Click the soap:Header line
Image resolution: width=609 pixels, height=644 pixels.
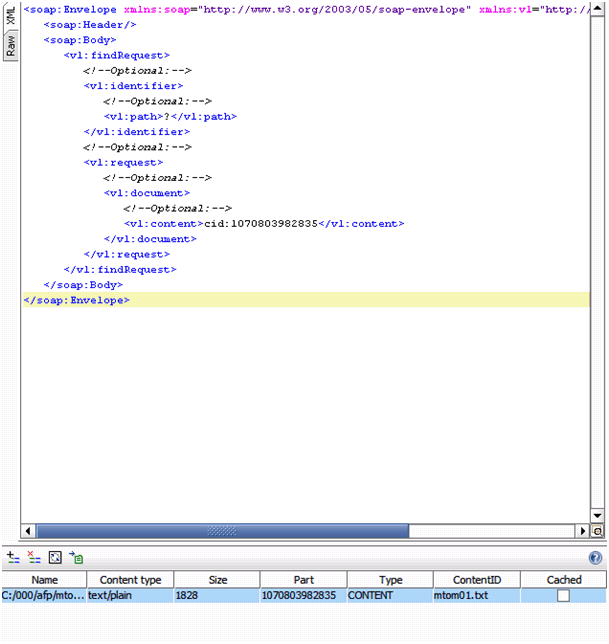[x=90, y=25]
